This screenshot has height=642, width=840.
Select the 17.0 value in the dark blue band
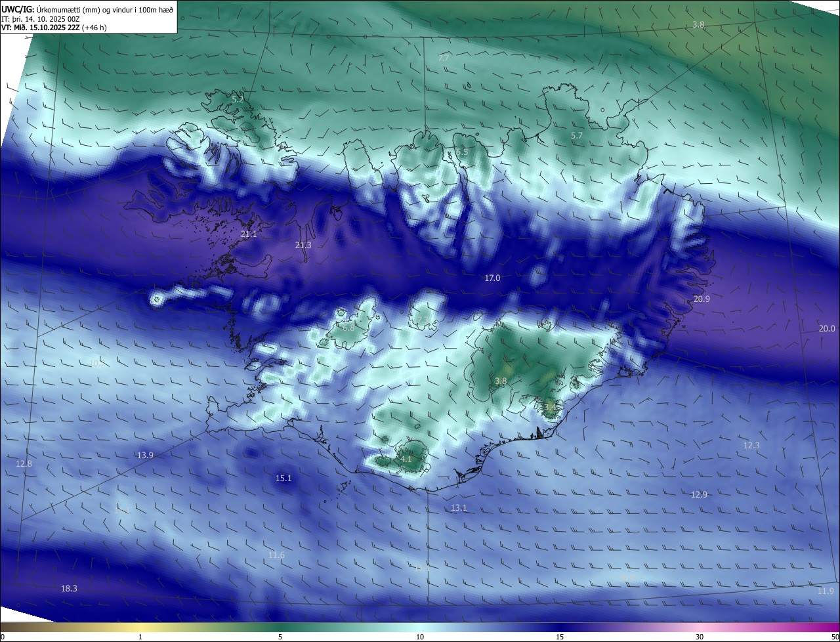(492, 278)
